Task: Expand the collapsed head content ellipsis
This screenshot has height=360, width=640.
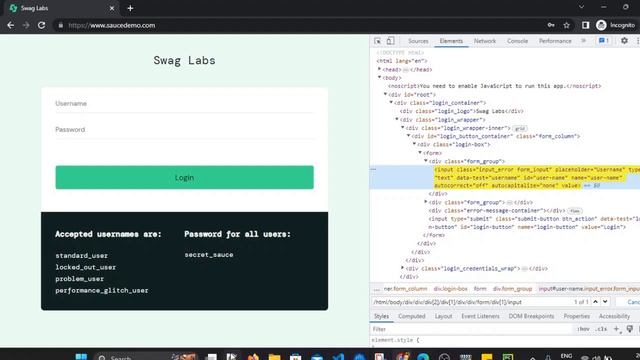Action: pos(406,70)
